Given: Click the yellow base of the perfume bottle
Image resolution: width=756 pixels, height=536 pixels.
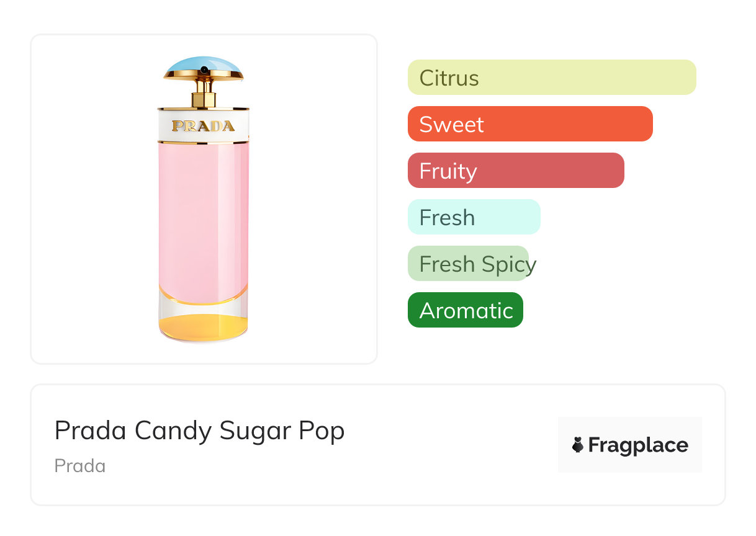Looking at the screenshot, I should [204, 326].
